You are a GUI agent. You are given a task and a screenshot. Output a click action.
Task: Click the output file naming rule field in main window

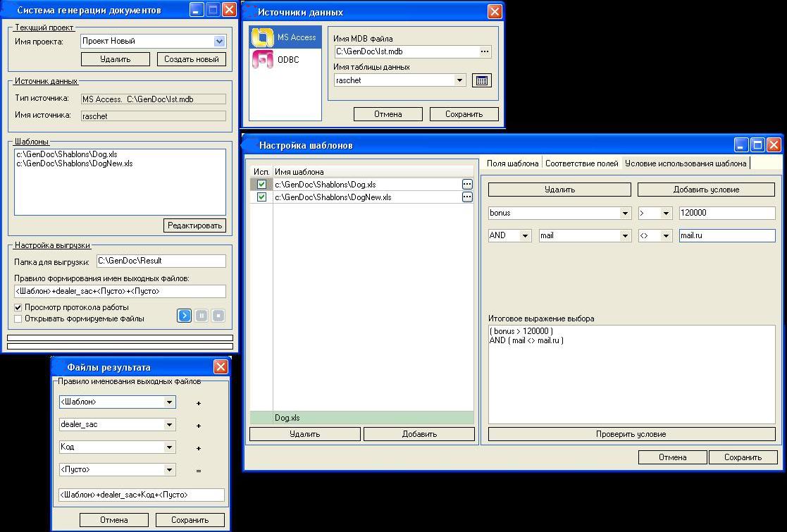[x=120, y=291]
